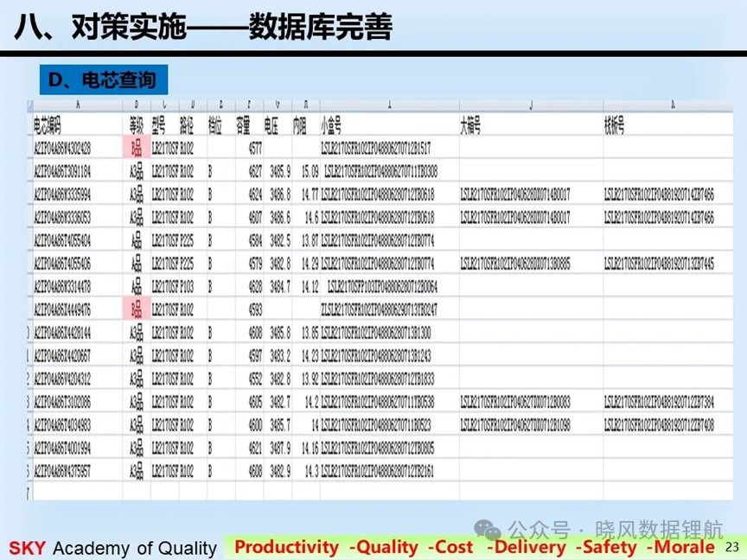747x560 pixels.
Task: Click capacity value '4607'
Action: point(255,218)
